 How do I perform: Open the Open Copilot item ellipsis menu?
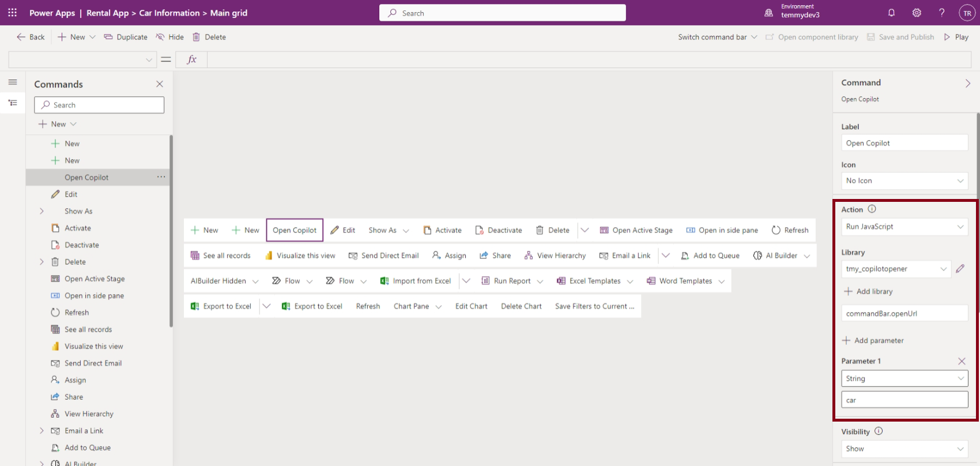pyautogui.click(x=161, y=177)
